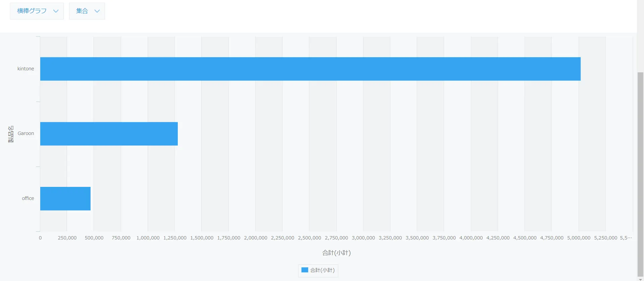Click the Garoon y-axis label
The image size is (644, 281).
[x=25, y=133]
